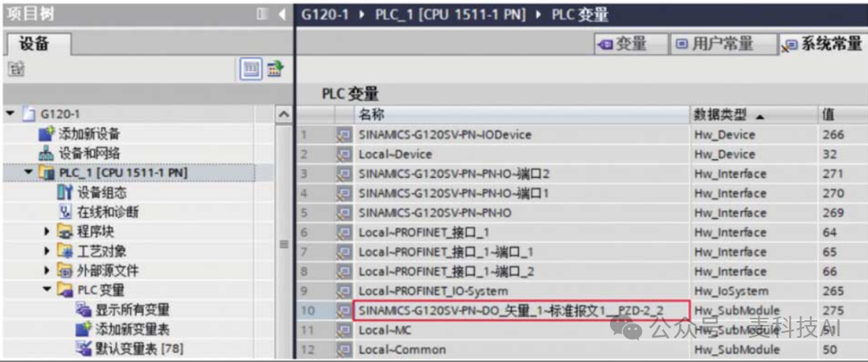868x362 pixels.
Task: Select G120-1 project in tree
Action: pos(60,114)
